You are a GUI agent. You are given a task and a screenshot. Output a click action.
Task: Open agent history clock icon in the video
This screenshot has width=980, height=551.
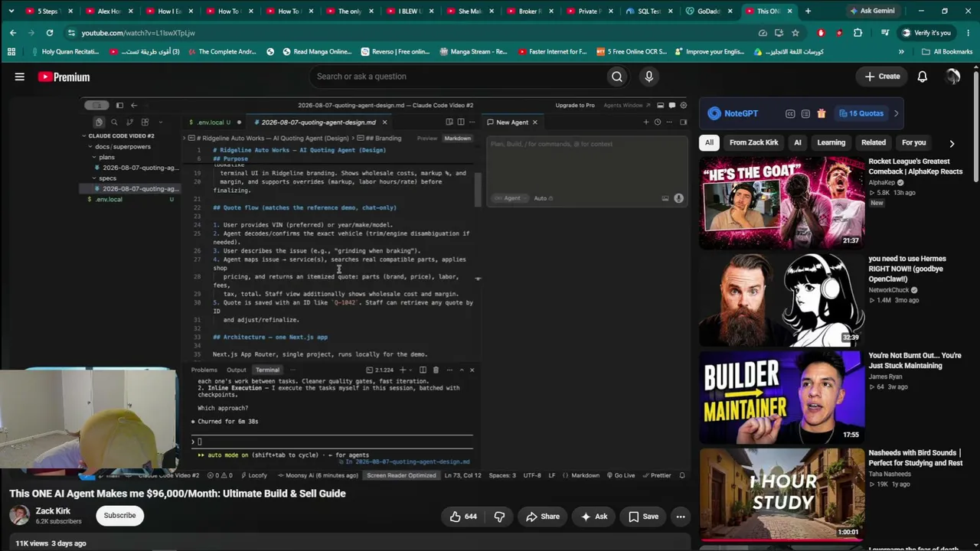[657, 122]
